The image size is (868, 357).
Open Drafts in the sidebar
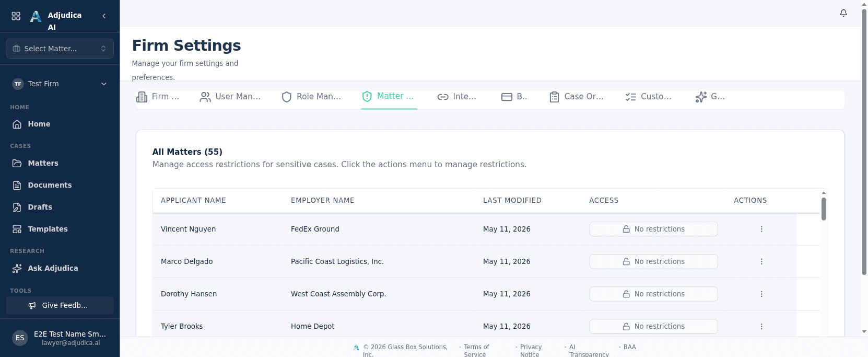[x=60, y=207]
